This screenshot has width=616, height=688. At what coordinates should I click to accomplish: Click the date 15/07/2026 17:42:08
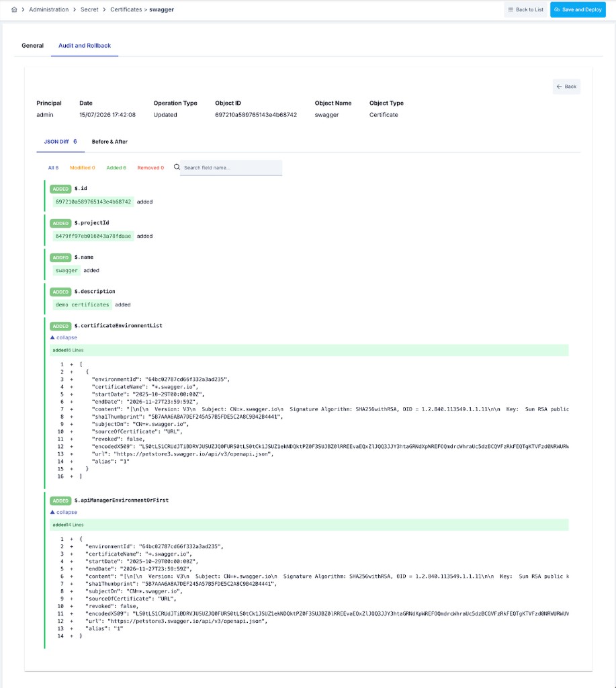[107, 115]
